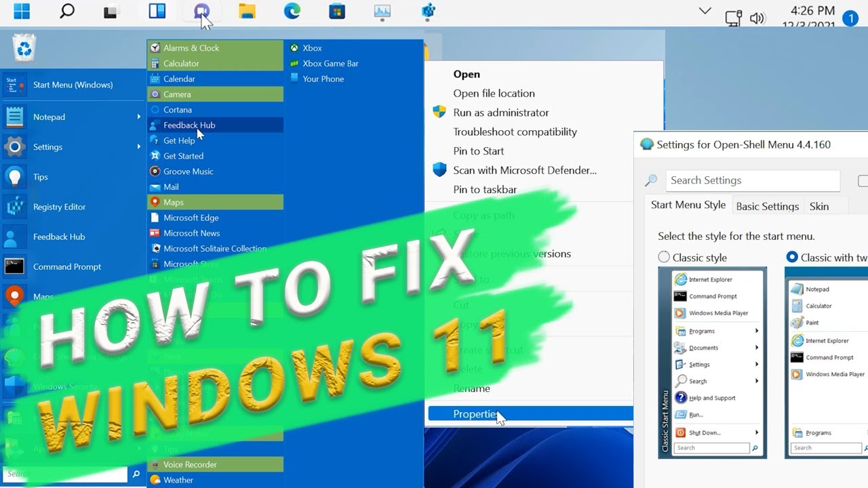The height and width of the screenshot is (488, 868).
Task: Open Task View from the taskbar
Action: coord(111,12)
